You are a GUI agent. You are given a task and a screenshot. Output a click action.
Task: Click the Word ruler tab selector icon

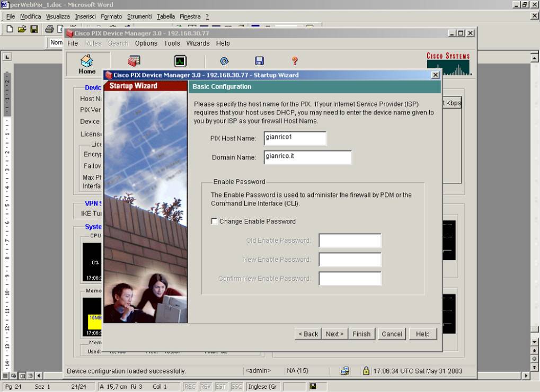pyautogui.click(x=7, y=57)
